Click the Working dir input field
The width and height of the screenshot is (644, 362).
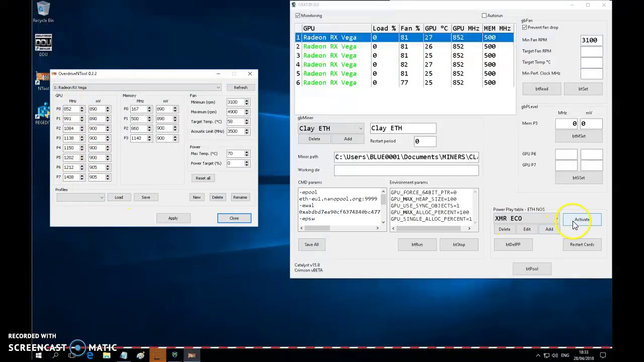(x=407, y=170)
